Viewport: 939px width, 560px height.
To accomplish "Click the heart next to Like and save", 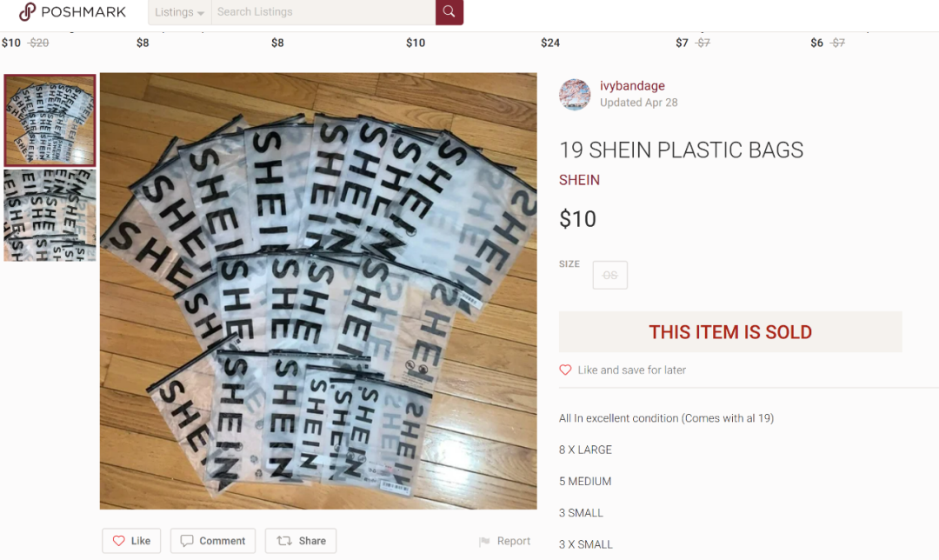I will point(565,370).
